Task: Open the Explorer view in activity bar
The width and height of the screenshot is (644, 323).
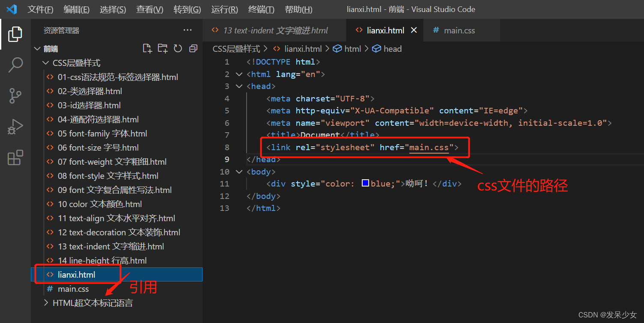Action: pyautogui.click(x=15, y=34)
